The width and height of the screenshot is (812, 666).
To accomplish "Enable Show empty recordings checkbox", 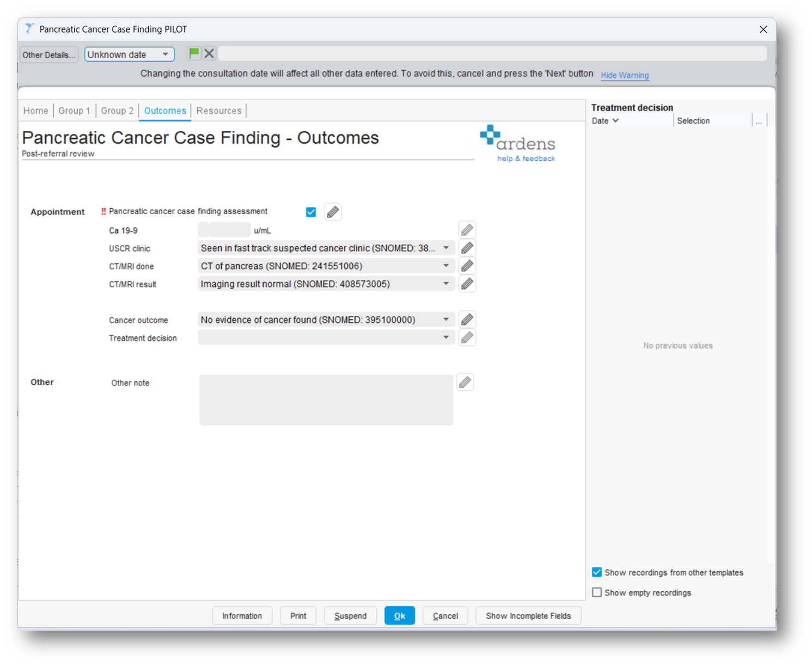I will click(597, 592).
